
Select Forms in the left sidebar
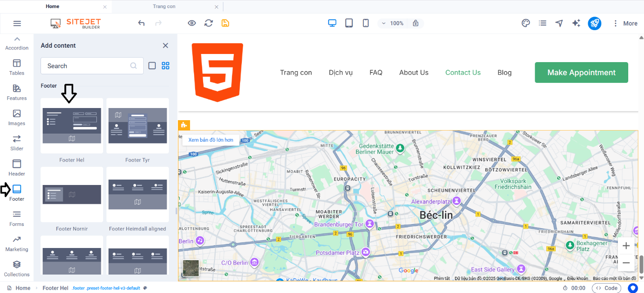click(x=17, y=218)
